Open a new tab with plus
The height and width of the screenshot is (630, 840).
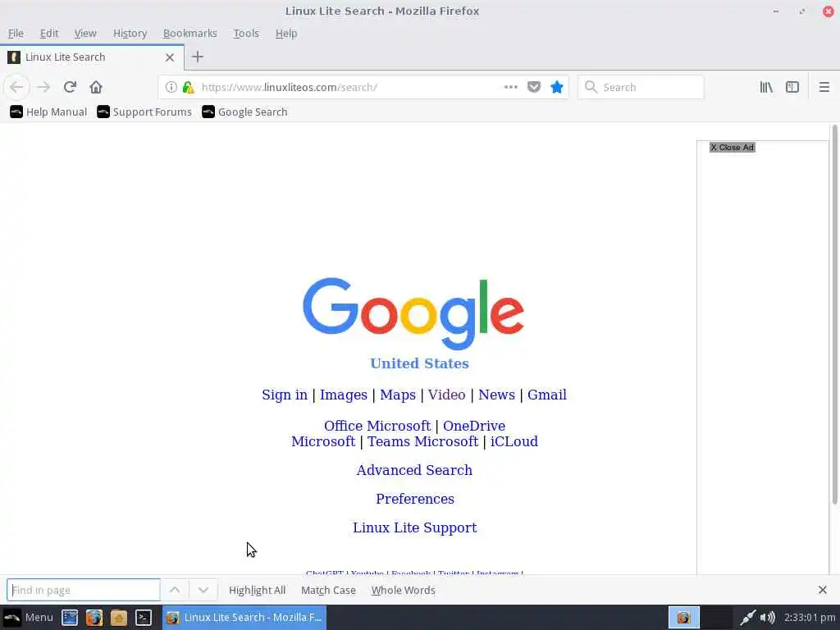[x=197, y=57]
